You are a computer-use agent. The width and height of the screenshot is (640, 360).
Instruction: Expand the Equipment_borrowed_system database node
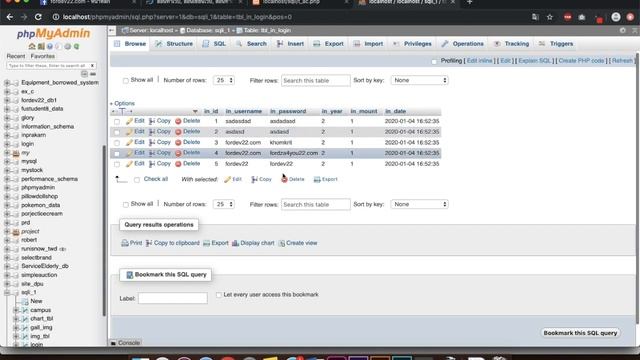coord(7,83)
